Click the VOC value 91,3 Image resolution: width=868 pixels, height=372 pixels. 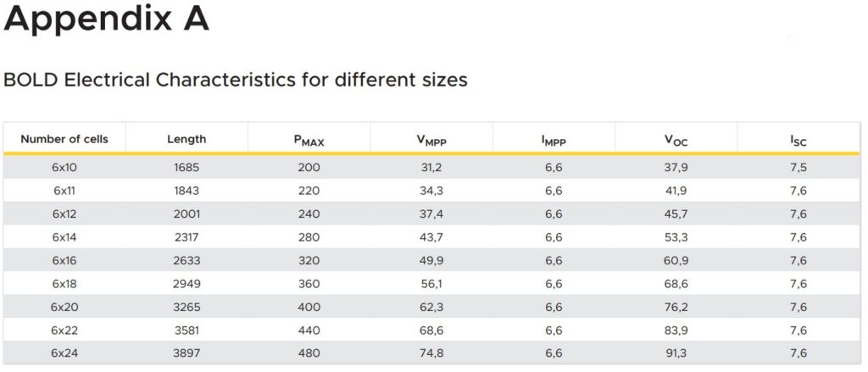[676, 353]
